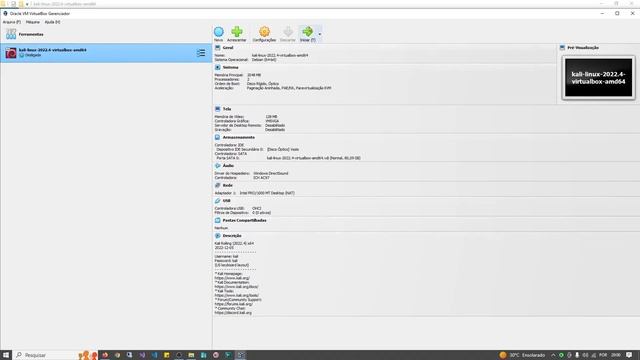The width and height of the screenshot is (640, 360).
Task: Open the Geral section header
Action: pos(228,48)
